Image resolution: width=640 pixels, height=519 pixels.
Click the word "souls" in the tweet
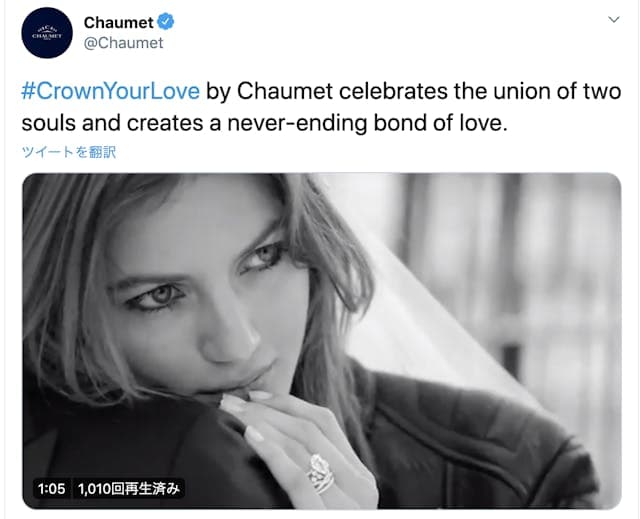48,124
